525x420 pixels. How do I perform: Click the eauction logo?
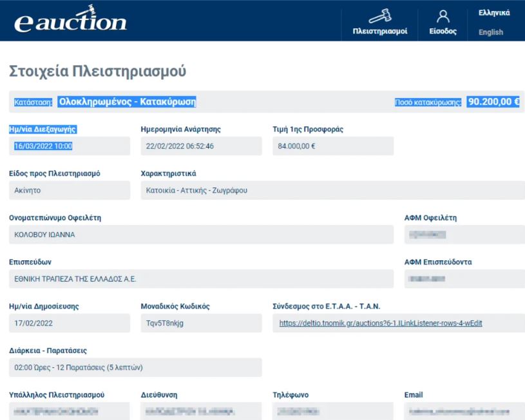(70, 21)
